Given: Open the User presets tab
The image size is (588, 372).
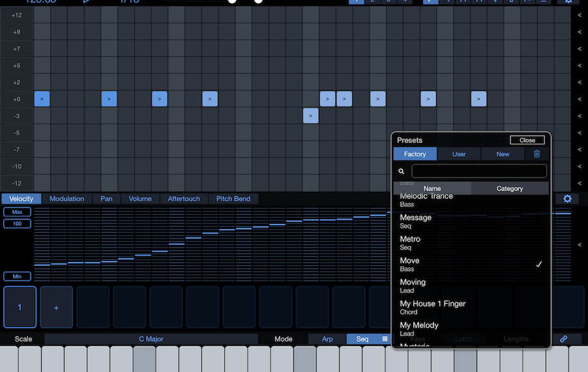Looking at the screenshot, I should (459, 154).
